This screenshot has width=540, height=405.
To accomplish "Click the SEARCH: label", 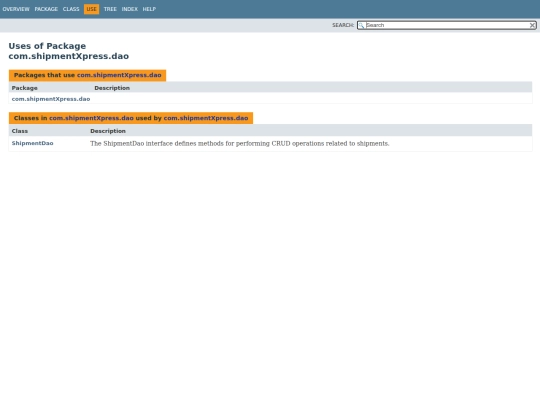I will (343, 25).
